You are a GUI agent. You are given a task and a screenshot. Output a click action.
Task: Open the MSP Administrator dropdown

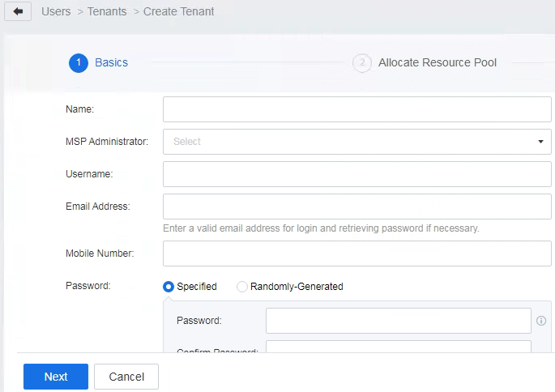[x=356, y=142]
